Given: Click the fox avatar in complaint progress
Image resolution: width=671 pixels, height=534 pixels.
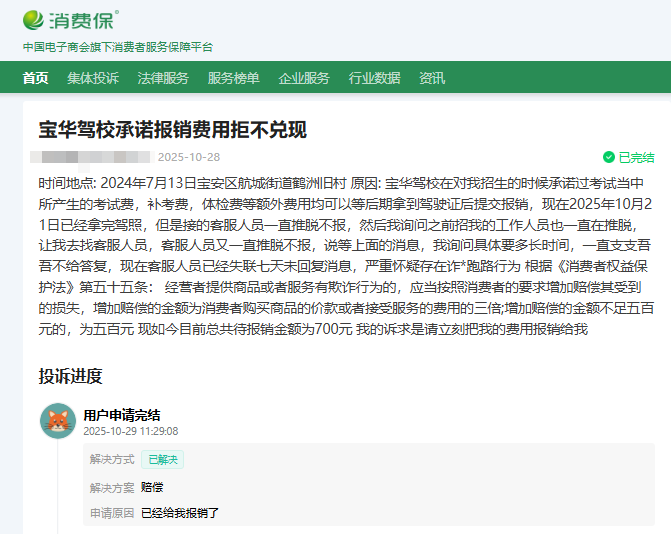Looking at the screenshot, I should pyautogui.click(x=58, y=421).
